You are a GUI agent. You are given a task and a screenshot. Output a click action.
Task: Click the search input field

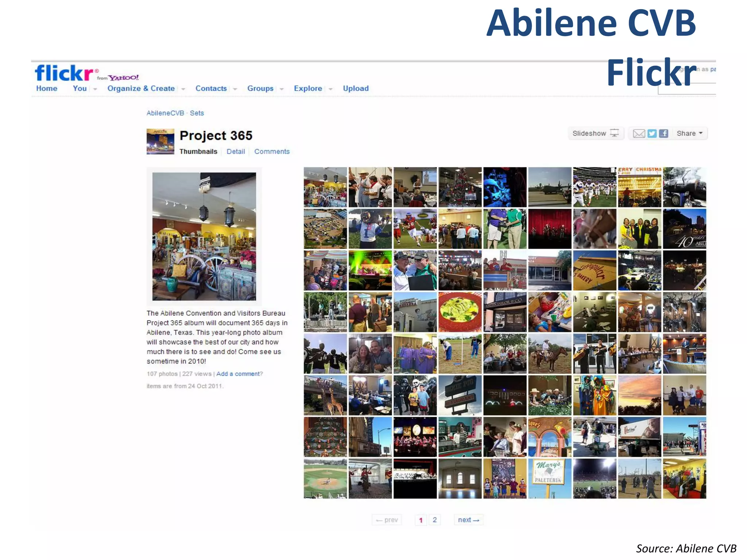(687, 89)
